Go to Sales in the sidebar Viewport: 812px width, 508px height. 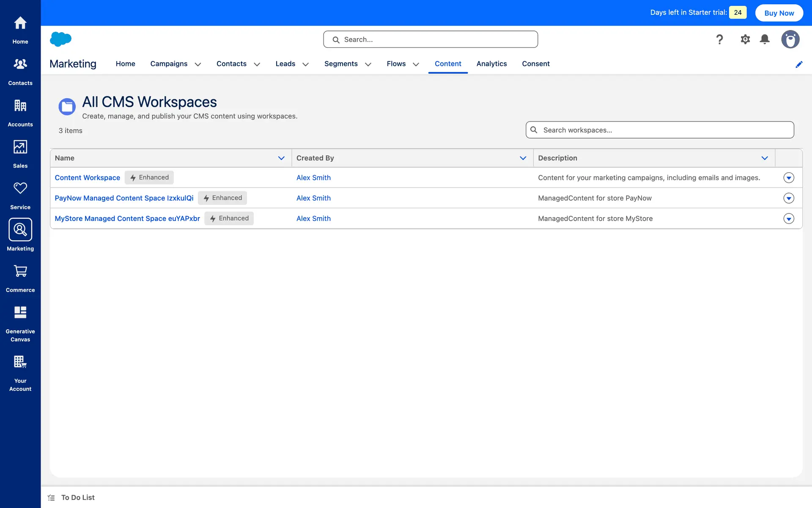pyautogui.click(x=20, y=147)
